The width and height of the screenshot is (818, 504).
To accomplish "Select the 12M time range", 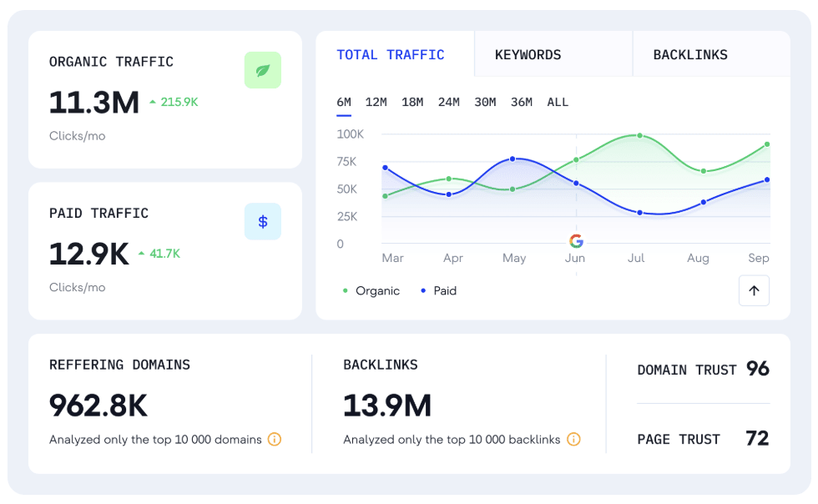I will [x=376, y=103].
